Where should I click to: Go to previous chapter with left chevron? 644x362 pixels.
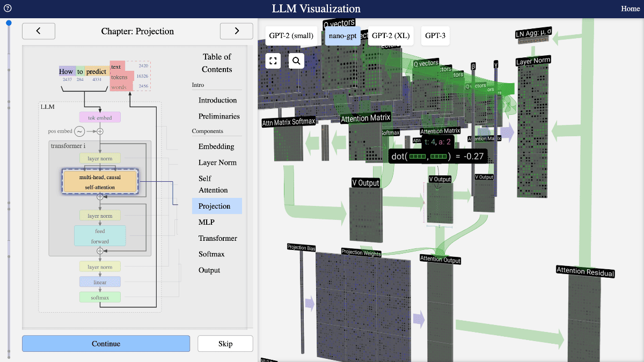[39, 31]
